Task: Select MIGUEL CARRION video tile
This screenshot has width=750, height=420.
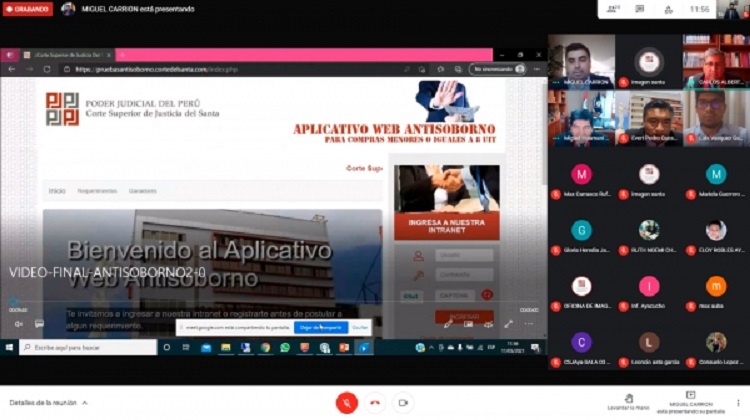Action: coord(582,61)
